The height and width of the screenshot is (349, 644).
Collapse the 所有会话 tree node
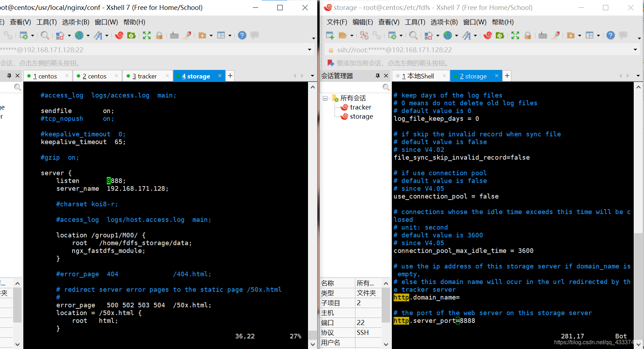[325, 98]
